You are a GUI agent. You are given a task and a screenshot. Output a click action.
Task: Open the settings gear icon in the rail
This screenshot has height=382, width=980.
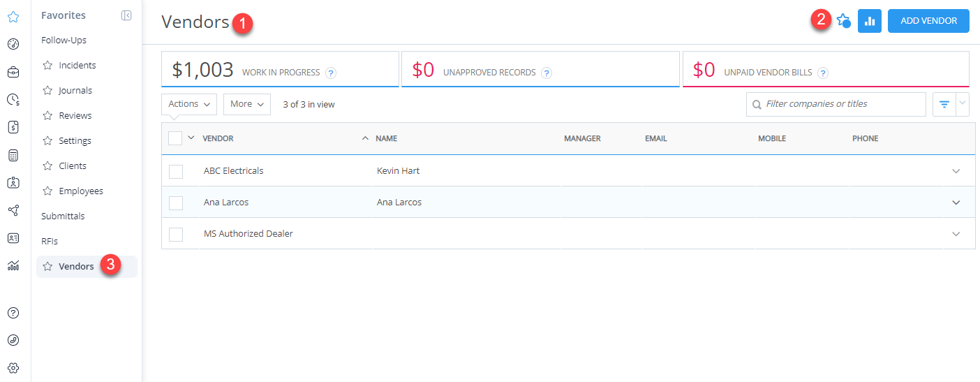(x=13, y=368)
